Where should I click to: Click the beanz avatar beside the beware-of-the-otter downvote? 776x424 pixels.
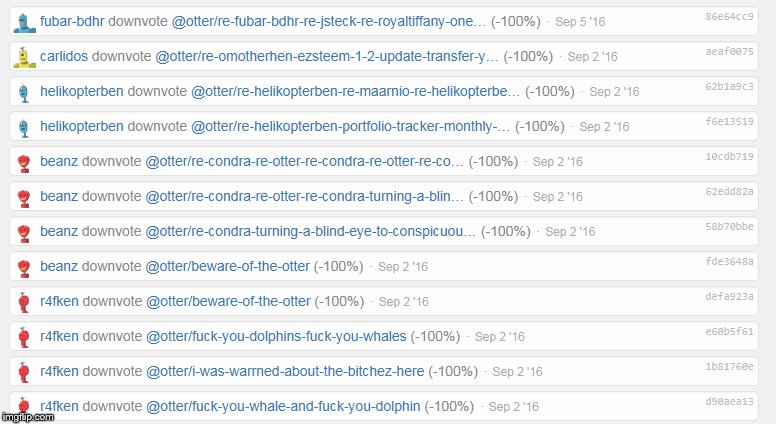(x=24, y=268)
